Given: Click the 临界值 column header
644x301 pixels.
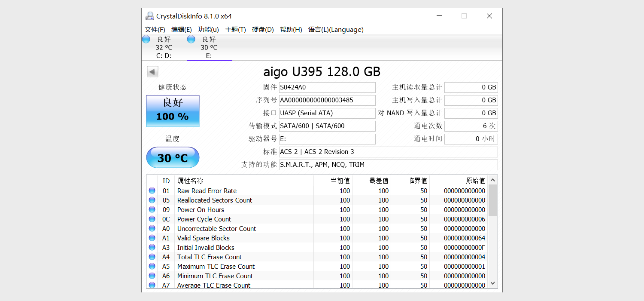Looking at the screenshot, I should [x=410, y=181].
